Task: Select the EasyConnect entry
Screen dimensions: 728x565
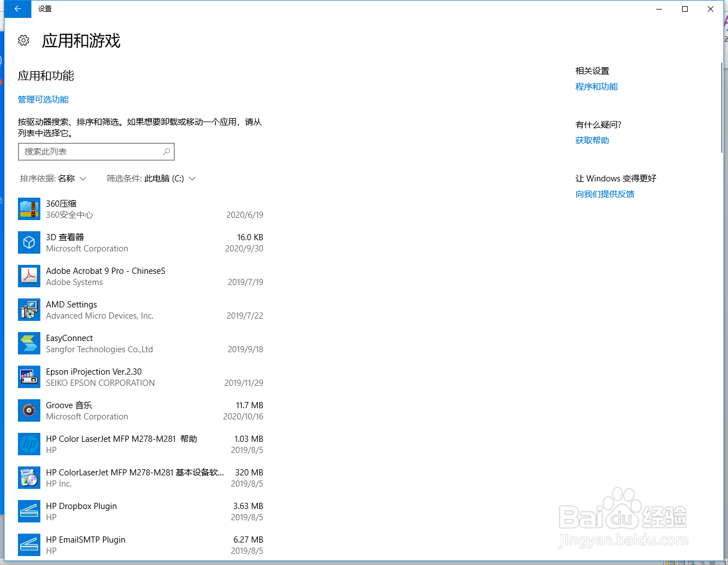Action: click(x=141, y=343)
